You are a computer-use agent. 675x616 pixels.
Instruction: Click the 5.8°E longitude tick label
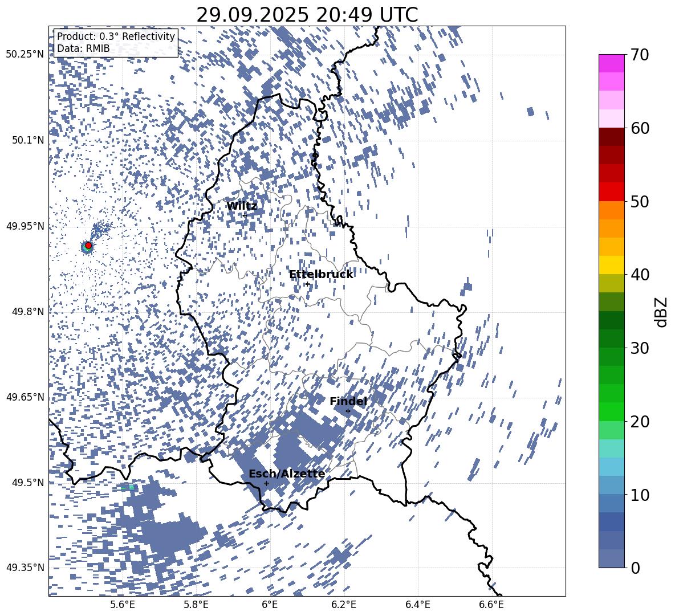pos(196,605)
